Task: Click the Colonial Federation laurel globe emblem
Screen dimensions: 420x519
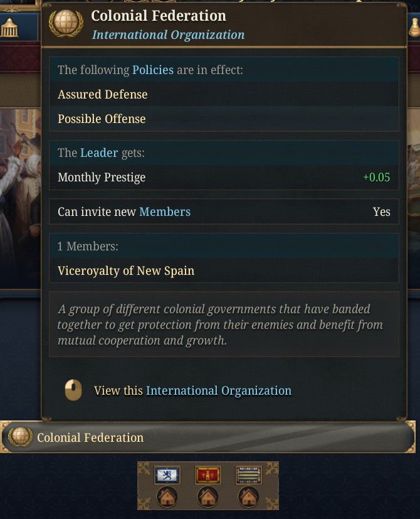Action: tap(66, 24)
